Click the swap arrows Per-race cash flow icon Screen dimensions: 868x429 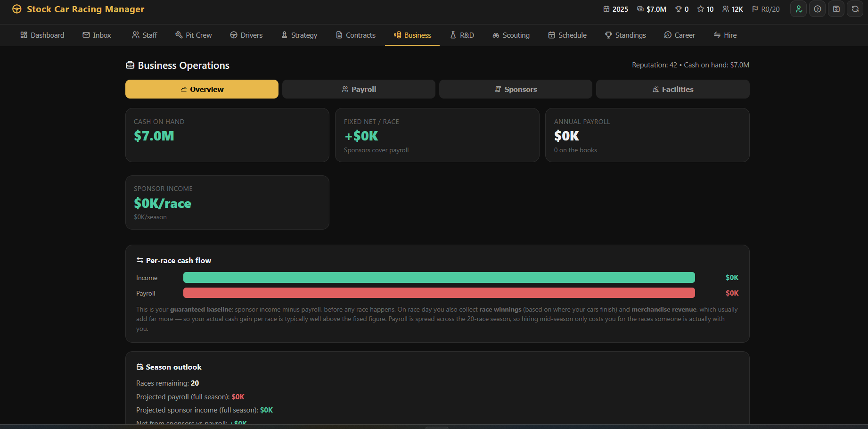(140, 260)
